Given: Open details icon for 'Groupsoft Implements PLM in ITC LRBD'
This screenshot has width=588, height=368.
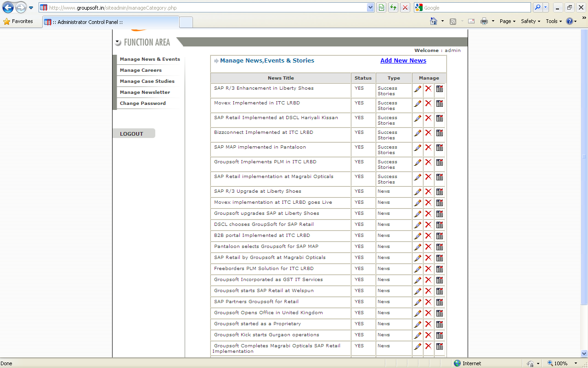Looking at the screenshot, I should pyautogui.click(x=440, y=162).
